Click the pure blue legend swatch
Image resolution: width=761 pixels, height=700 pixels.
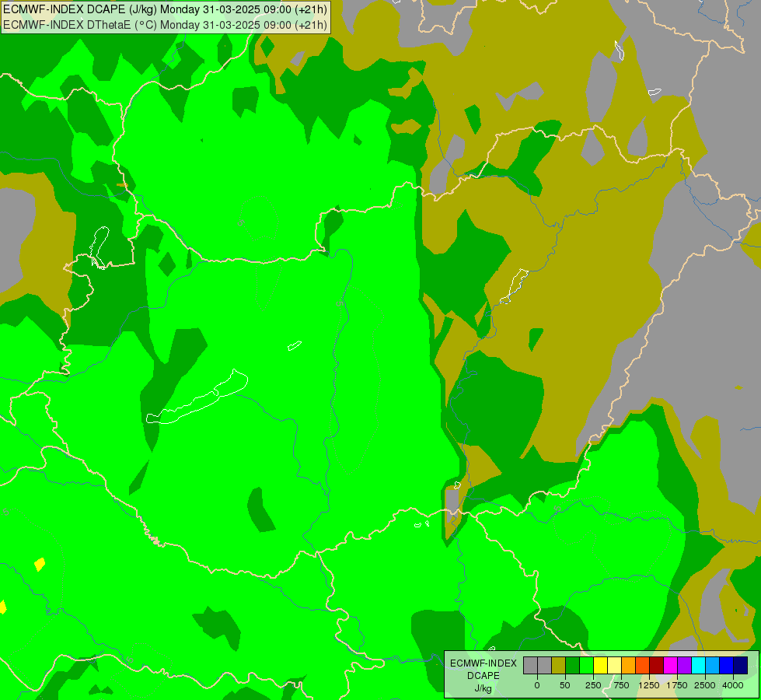click(727, 666)
